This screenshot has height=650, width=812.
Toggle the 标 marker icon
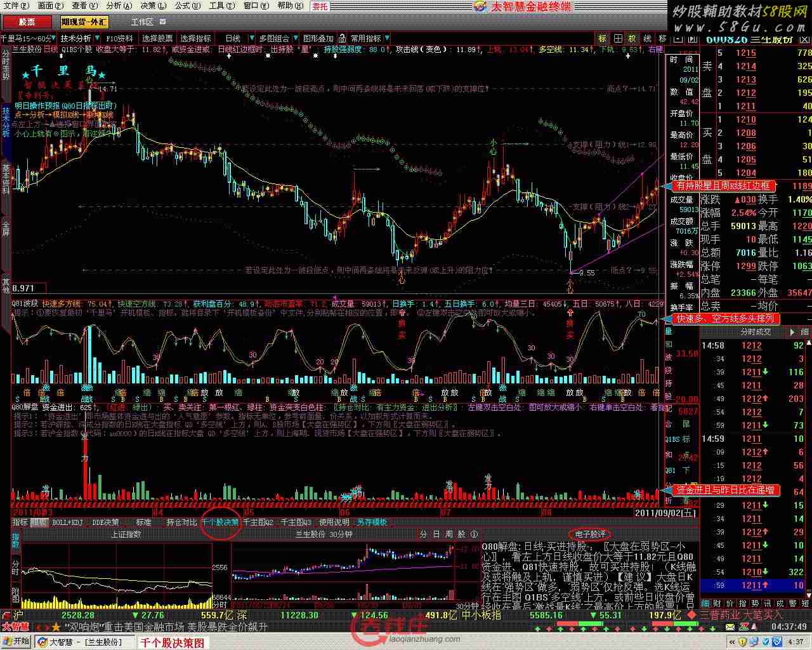pyautogui.click(x=602, y=39)
